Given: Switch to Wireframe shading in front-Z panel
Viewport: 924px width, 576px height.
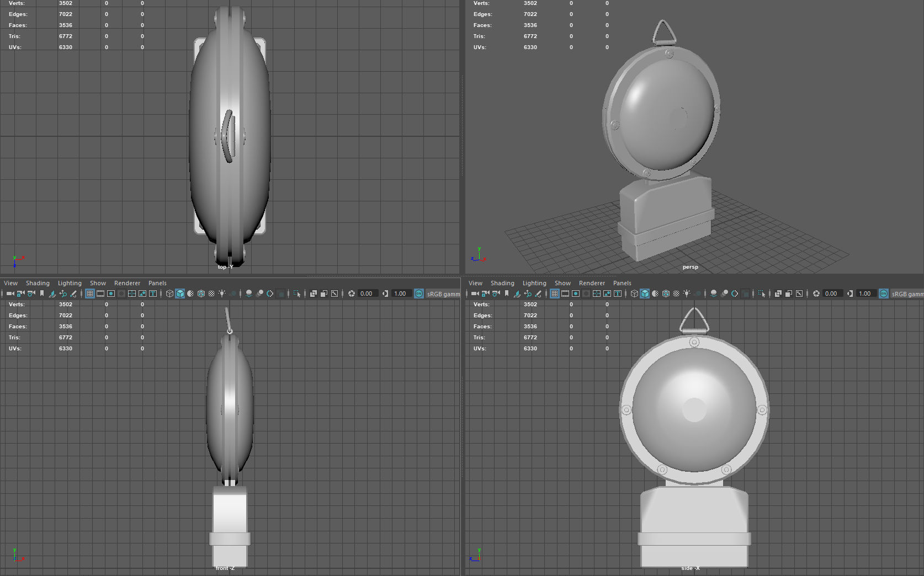Looking at the screenshot, I should click(x=169, y=294).
